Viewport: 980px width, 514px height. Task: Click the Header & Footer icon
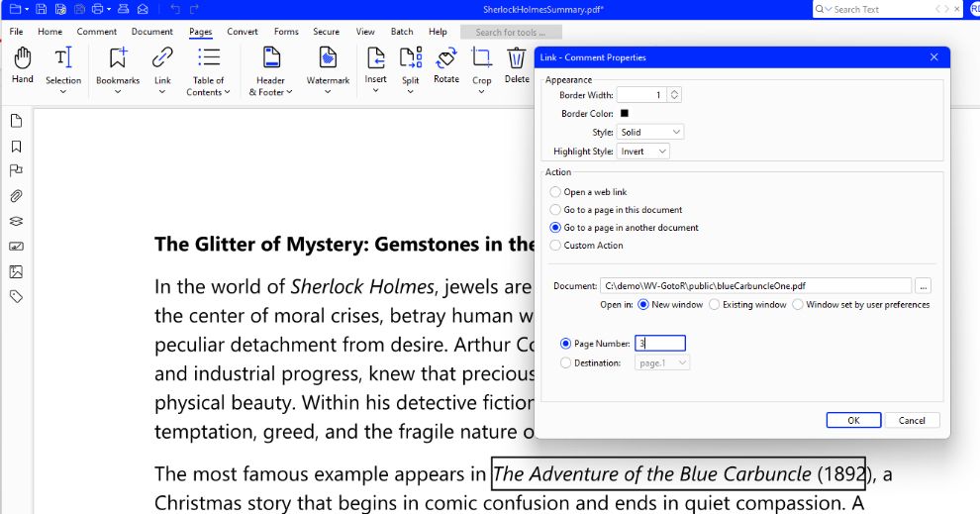tap(270, 57)
